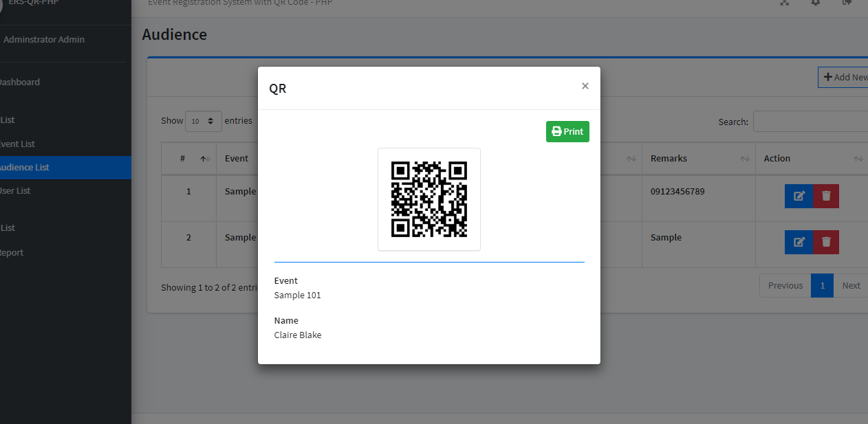Focus the Search input field
The image size is (868, 424).
click(x=810, y=122)
